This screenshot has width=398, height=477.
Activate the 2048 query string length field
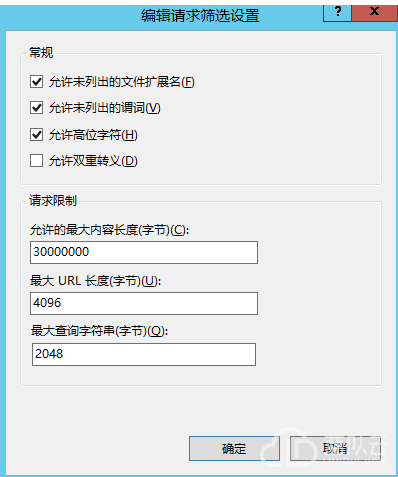tap(144, 354)
